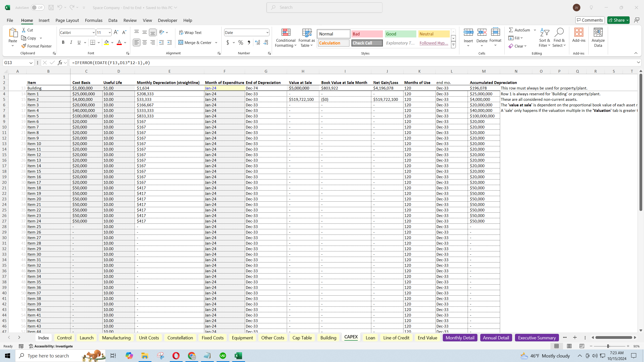Click the Increase Font Size icon
The height and width of the screenshot is (362, 644).
tap(116, 32)
